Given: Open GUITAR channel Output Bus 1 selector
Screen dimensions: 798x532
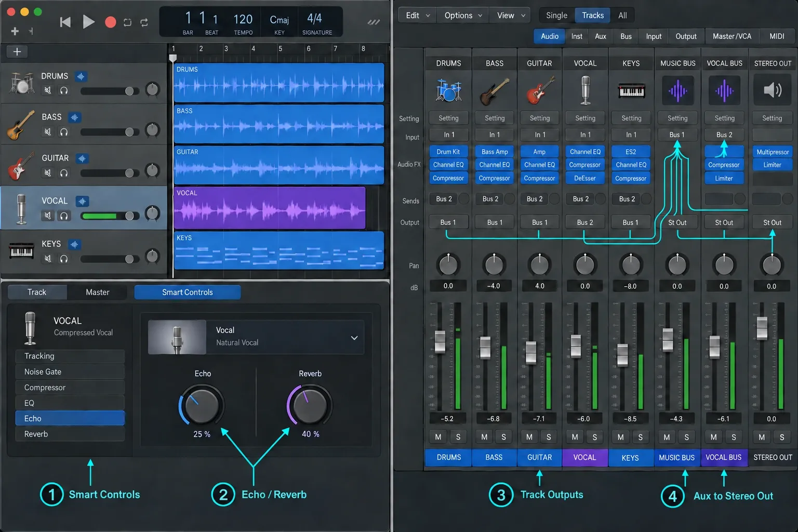Looking at the screenshot, I should tap(540, 222).
